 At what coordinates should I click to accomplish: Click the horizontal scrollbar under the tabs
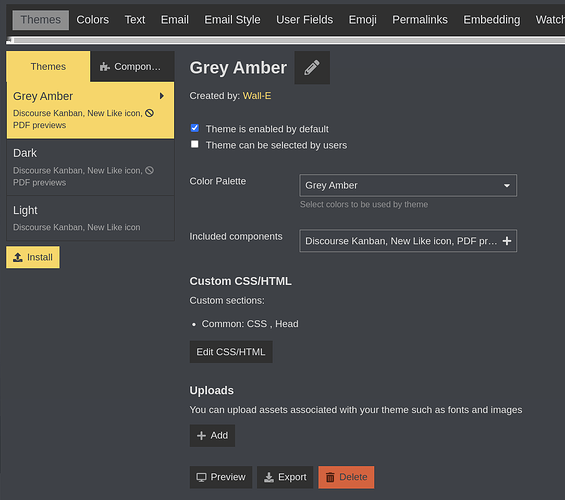point(285,40)
